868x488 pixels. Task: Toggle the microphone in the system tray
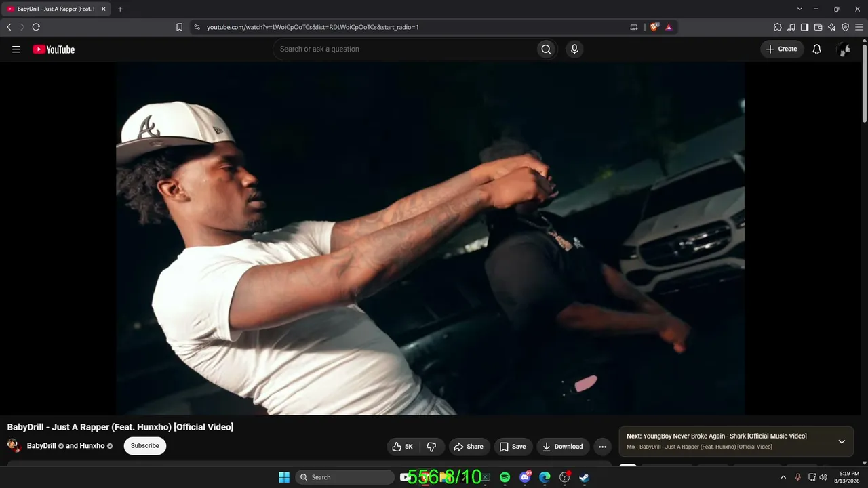(x=797, y=477)
